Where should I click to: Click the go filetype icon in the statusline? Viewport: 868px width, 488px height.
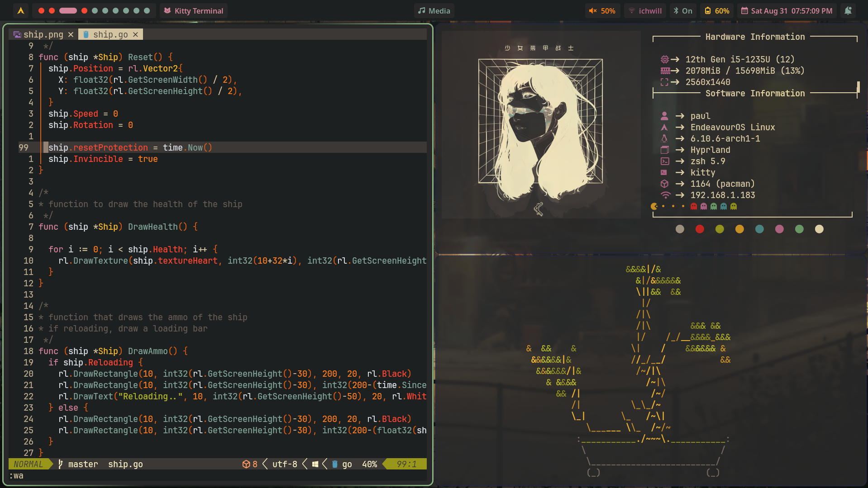(335, 464)
